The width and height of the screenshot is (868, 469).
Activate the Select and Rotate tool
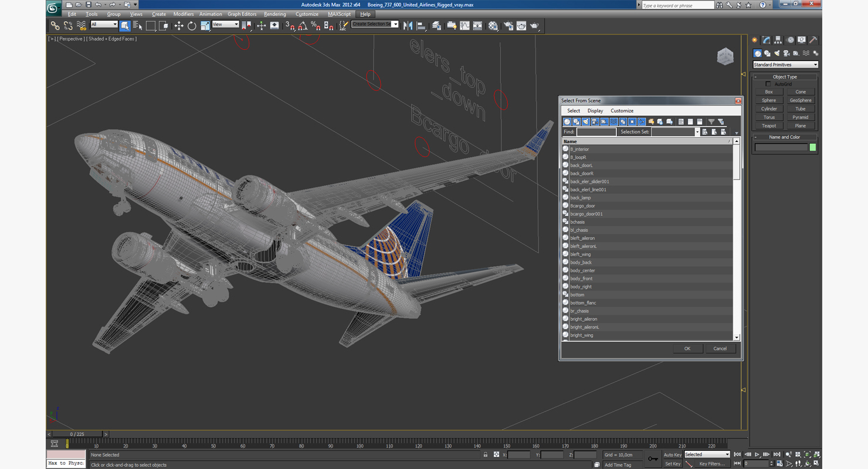192,25
